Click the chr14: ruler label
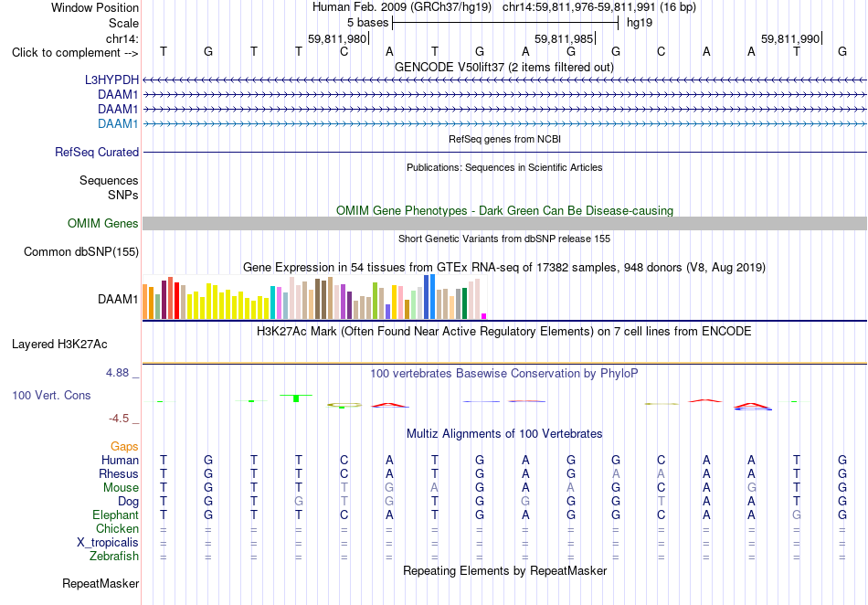 point(122,38)
